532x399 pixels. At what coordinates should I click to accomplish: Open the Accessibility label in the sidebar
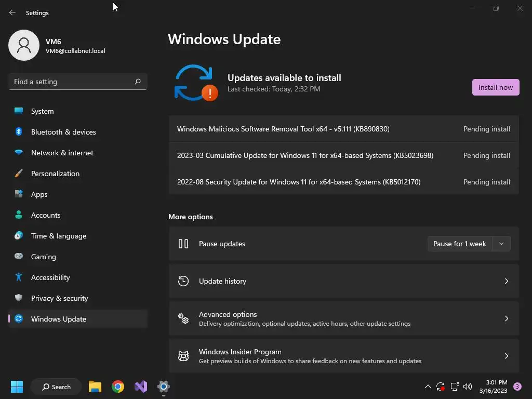click(50, 277)
